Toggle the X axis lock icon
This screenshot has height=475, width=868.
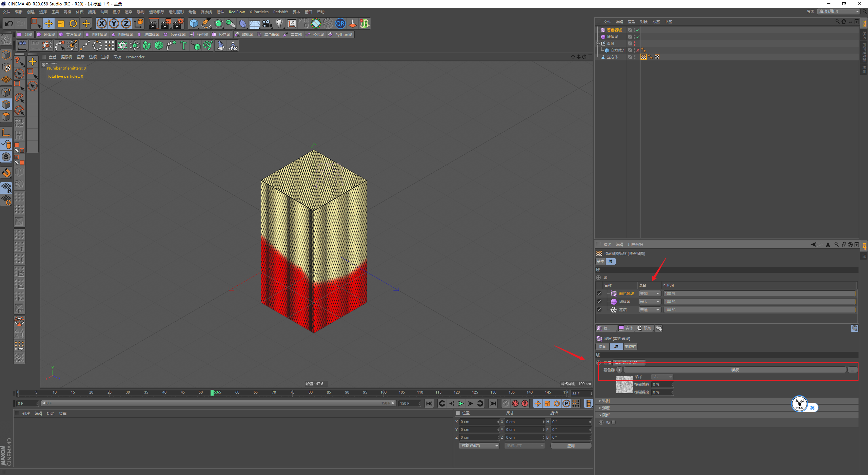coord(101,23)
